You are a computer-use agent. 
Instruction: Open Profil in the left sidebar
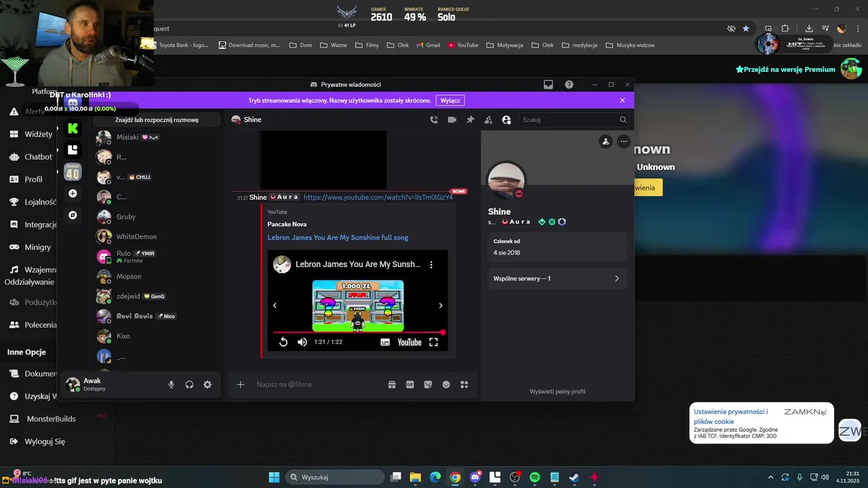(x=27, y=180)
